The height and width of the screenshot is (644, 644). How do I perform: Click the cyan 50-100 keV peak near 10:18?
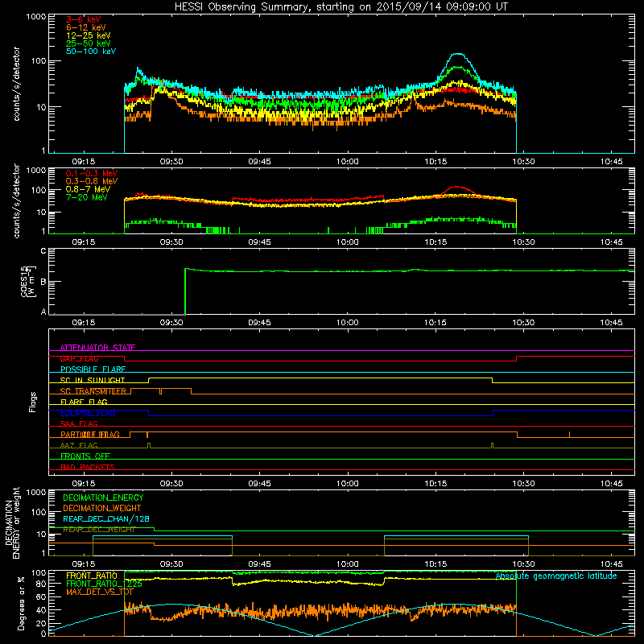[457, 54]
